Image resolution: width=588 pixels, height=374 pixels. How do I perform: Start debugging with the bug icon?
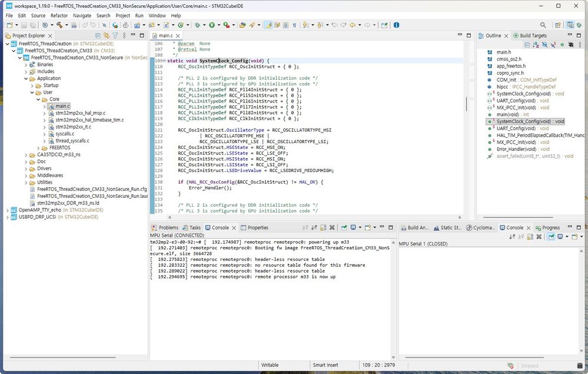pyautogui.click(x=198, y=25)
